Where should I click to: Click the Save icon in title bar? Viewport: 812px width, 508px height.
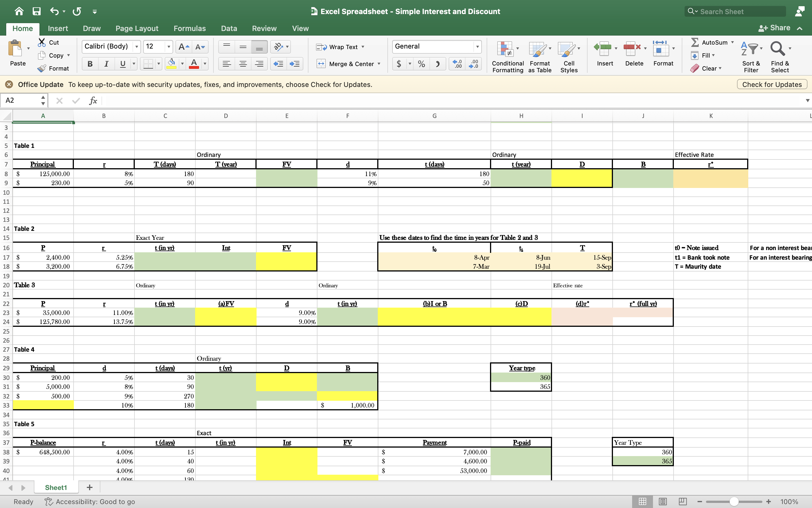[x=36, y=11]
